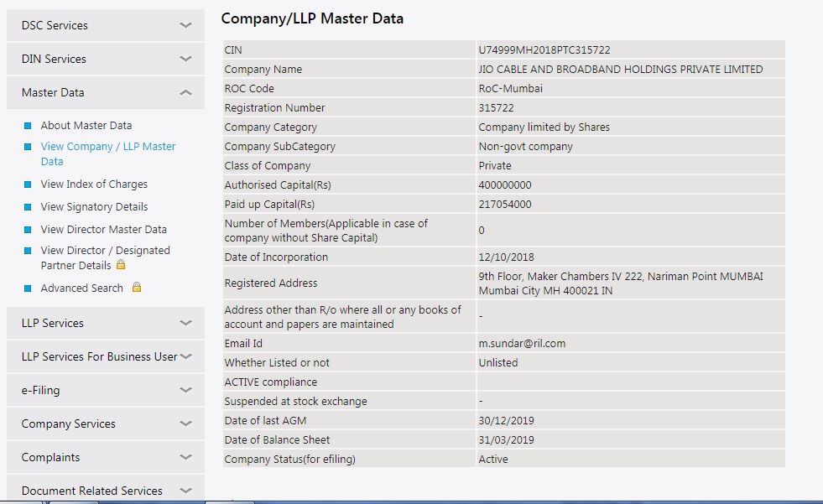Open View Company / LLP Master Data link

[x=108, y=153]
